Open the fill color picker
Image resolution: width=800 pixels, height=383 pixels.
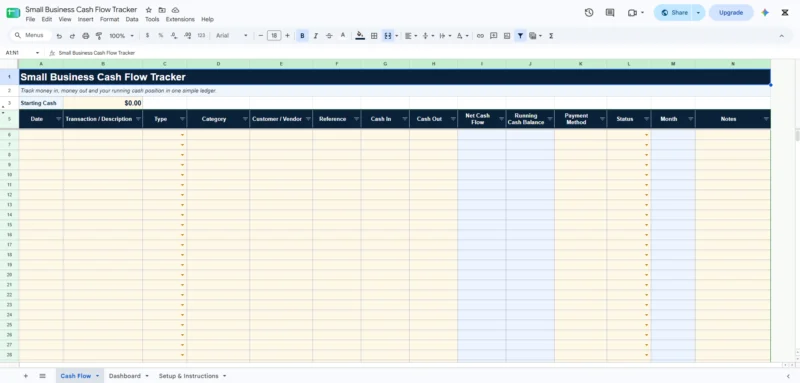[360, 36]
